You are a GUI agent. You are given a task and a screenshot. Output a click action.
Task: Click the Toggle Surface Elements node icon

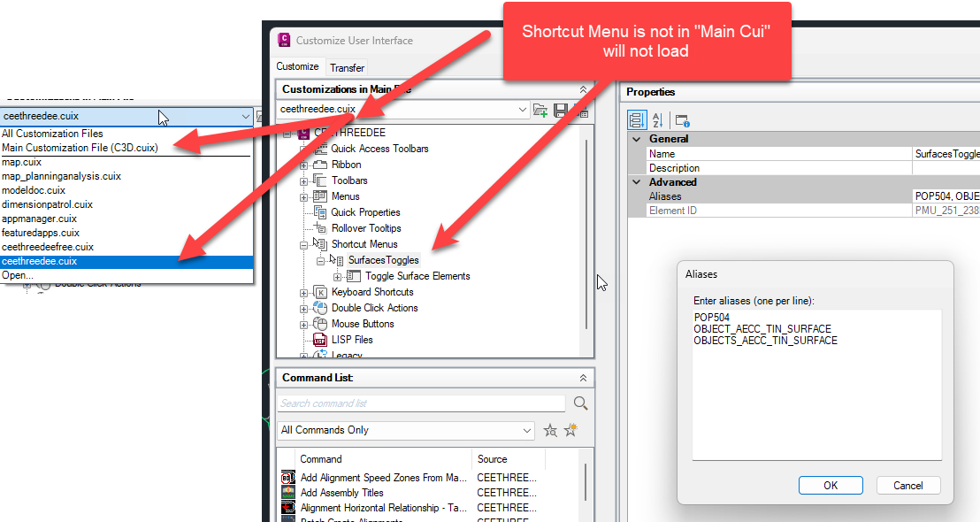[x=354, y=276]
